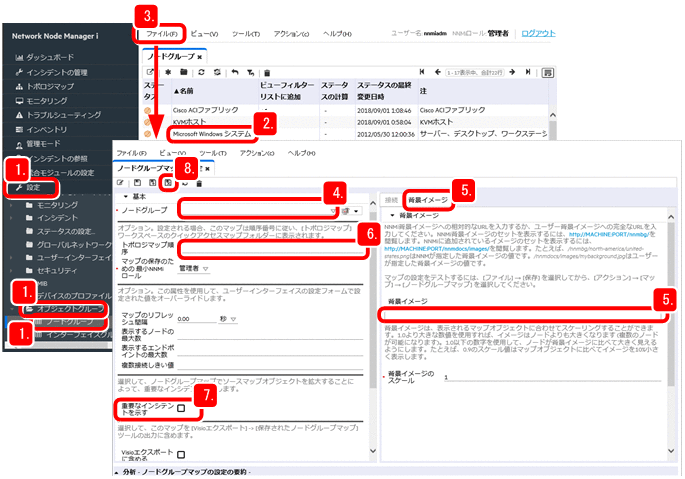This screenshot has width=685, height=479.
Task: Open the ファイル(F) menu in main window
Action: click(161, 34)
